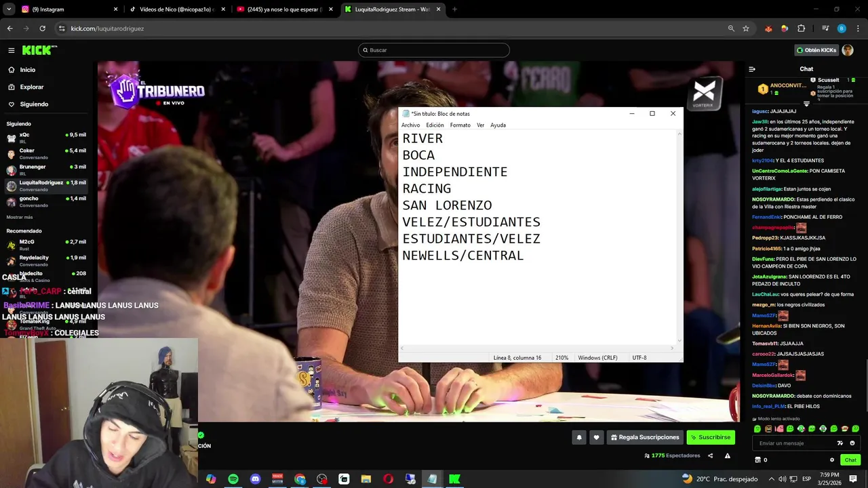868x488 pixels.
Task: Click the notepad horizontal scrollbar
Action: click(x=537, y=348)
